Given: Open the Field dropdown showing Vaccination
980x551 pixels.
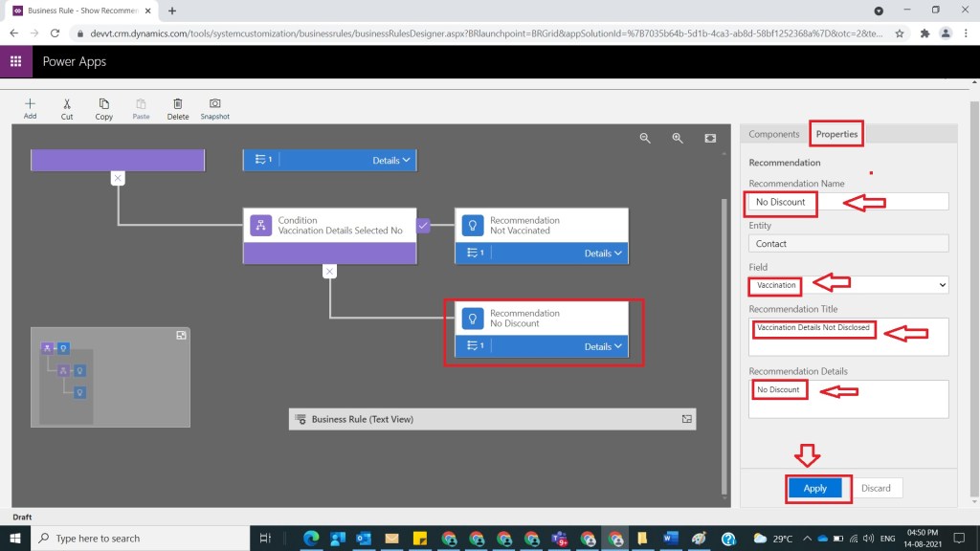Looking at the screenshot, I should pyautogui.click(x=848, y=285).
